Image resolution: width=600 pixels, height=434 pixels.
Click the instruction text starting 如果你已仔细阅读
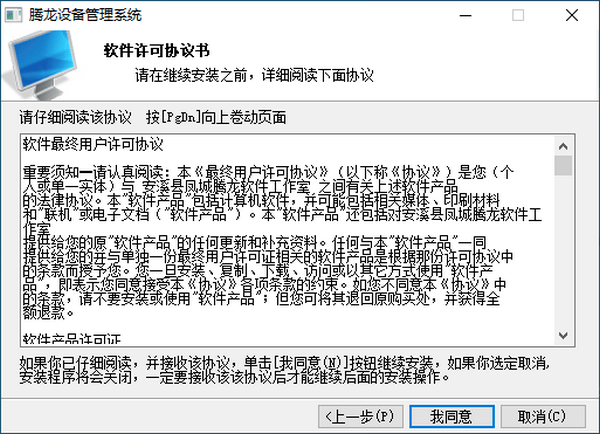(285, 370)
